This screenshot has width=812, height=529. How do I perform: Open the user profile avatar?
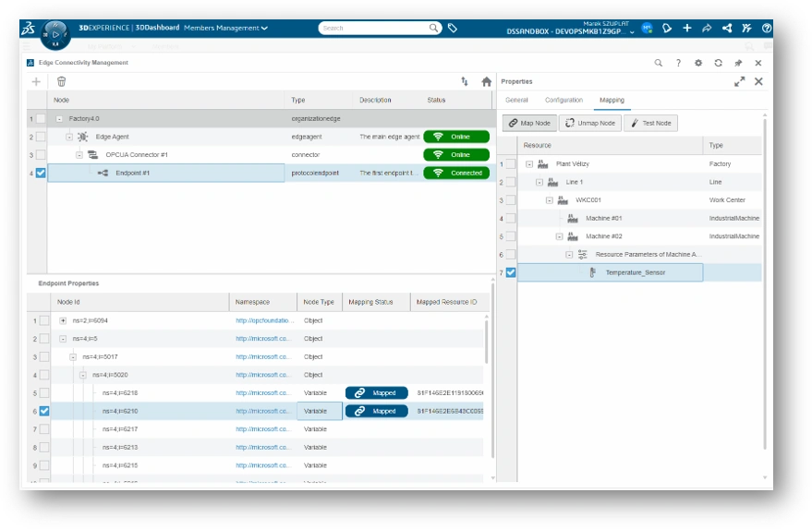point(647,28)
